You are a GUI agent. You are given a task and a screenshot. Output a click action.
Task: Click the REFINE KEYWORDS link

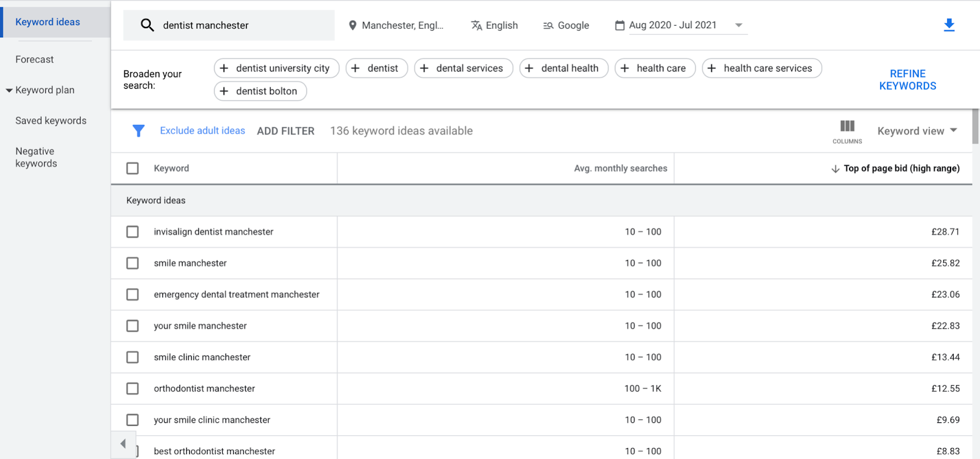tap(908, 80)
